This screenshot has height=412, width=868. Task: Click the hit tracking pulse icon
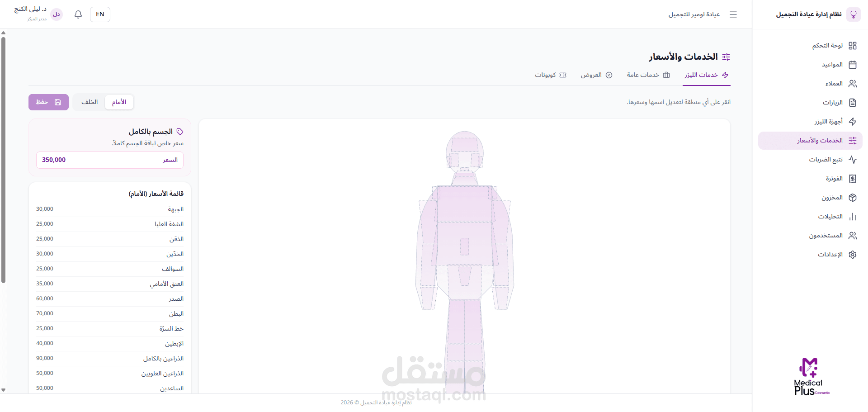pyautogui.click(x=853, y=160)
